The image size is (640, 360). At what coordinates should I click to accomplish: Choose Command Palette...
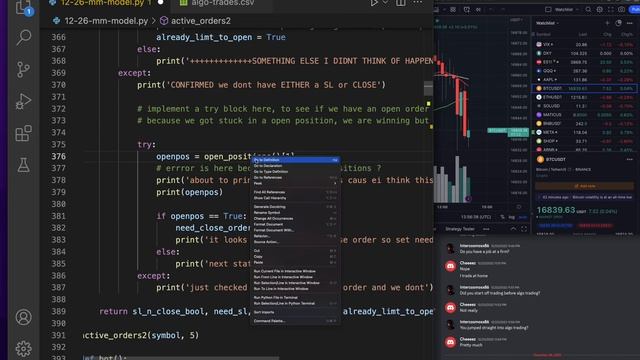[x=296, y=321]
